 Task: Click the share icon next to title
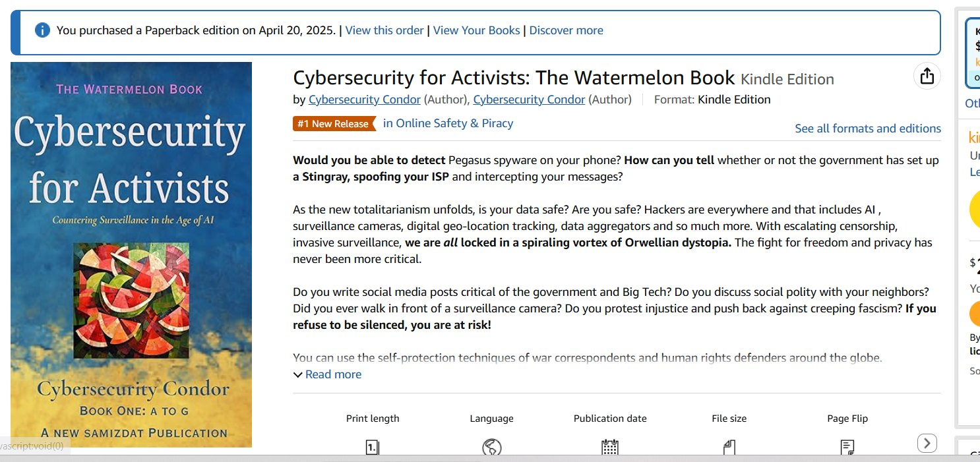(927, 76)
